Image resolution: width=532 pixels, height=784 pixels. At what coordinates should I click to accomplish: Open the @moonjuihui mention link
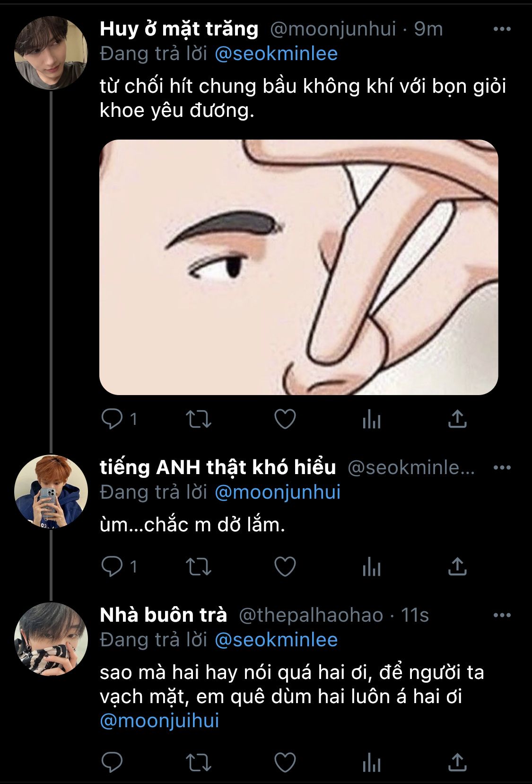(x=159, y=721)
